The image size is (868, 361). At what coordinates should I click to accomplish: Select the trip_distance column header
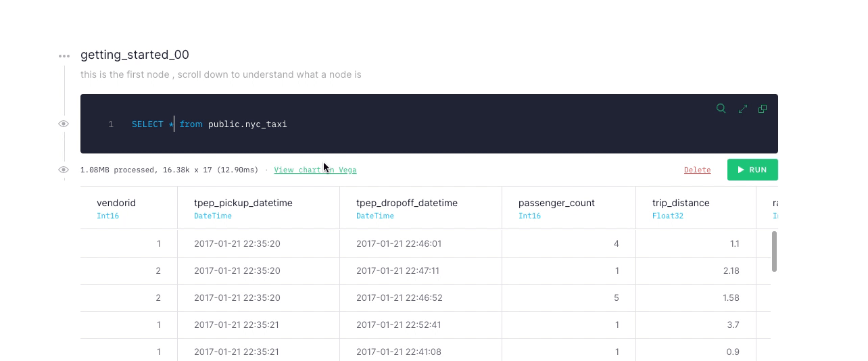680,203
